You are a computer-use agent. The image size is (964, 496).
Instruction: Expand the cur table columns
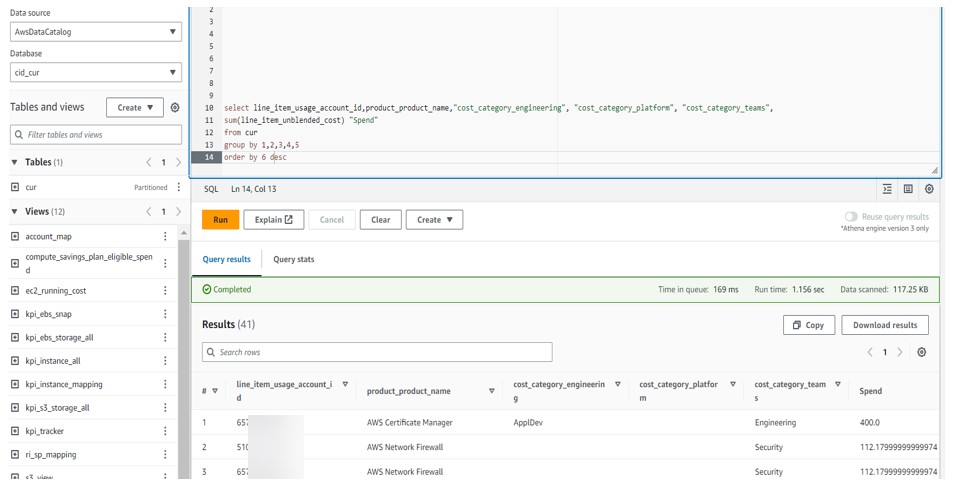[15, 187]
